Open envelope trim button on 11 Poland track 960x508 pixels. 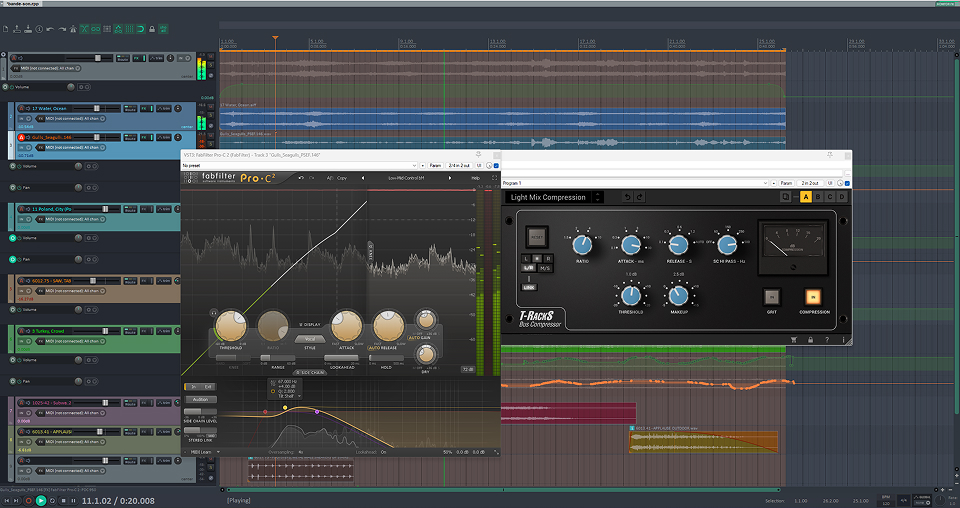(163, 209)
